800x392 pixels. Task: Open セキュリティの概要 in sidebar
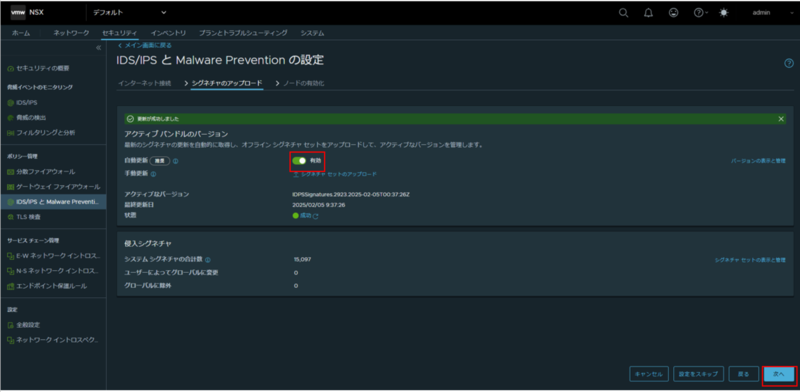43,68
